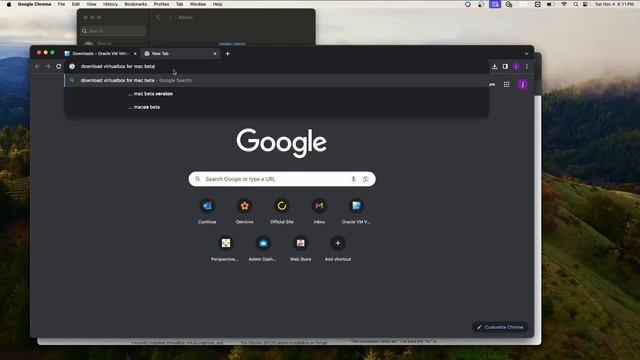Click the site info icon in the address bar

72,67
